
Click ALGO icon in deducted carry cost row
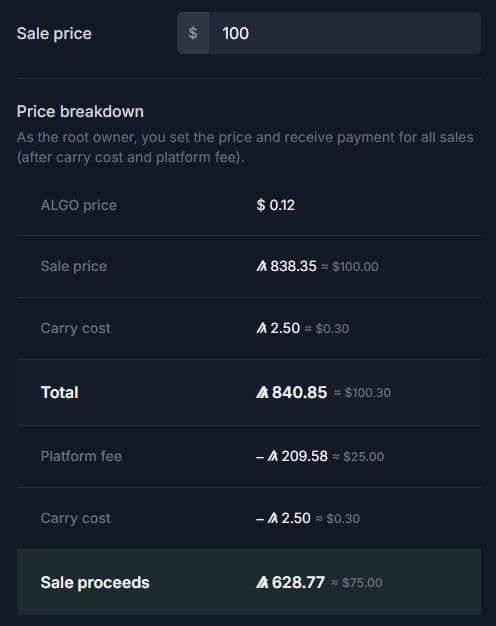[x=273, y=518]
